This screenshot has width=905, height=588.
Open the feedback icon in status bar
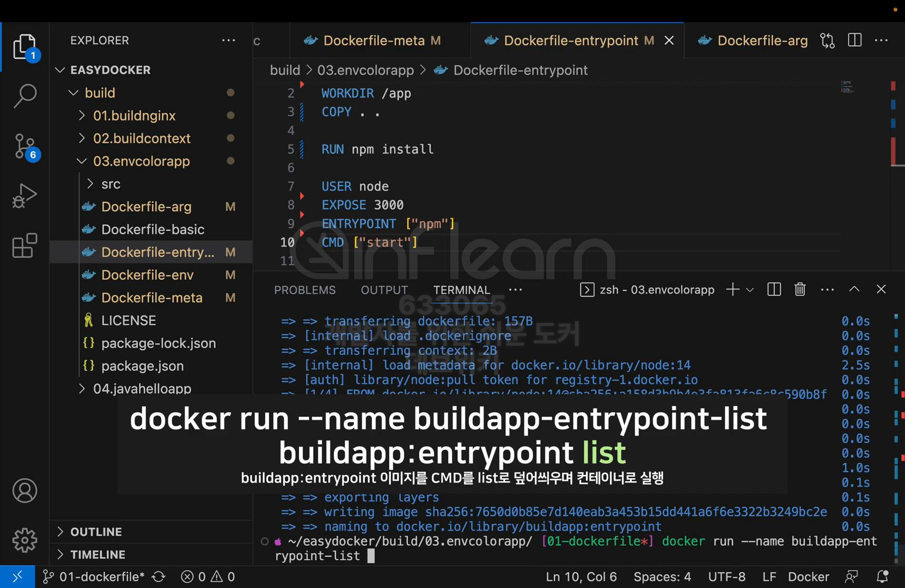coord(851,577)
